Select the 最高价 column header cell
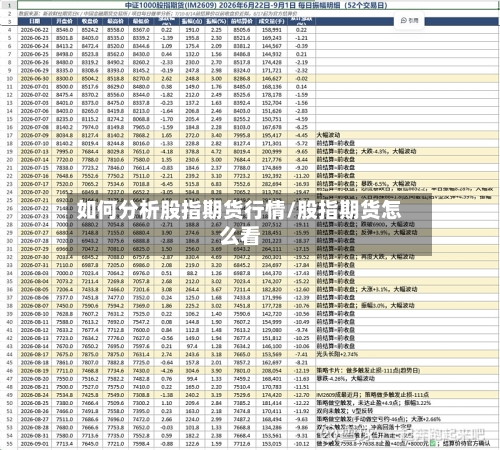This screenshot has width=500, height=450. [x=115, y=21]
